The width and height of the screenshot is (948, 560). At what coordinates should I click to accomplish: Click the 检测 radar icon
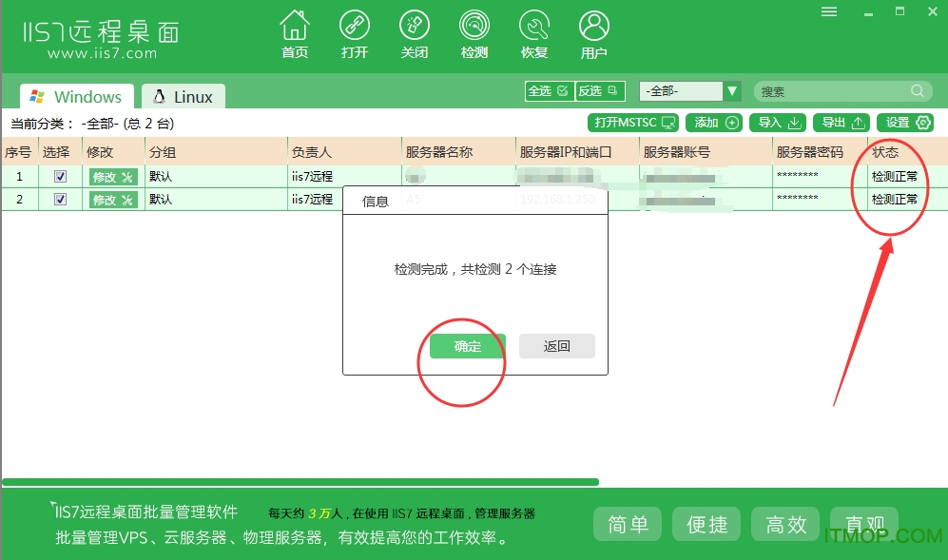click(x=474, y=26)
